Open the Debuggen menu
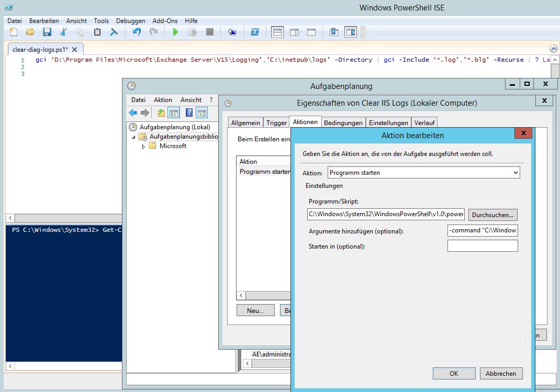This screenshot has width=560, height=392. [131, 21]
